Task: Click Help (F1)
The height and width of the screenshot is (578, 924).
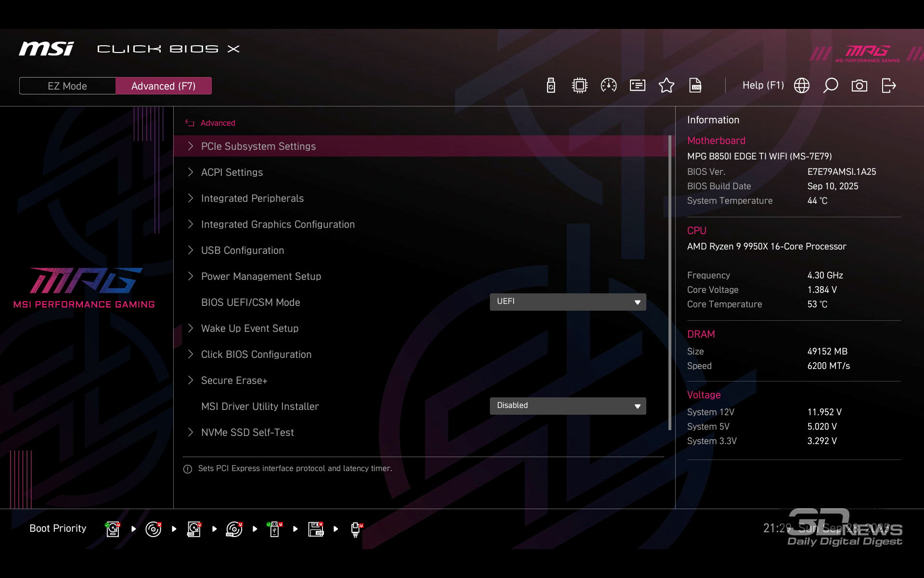Action: tap(763, 86)
